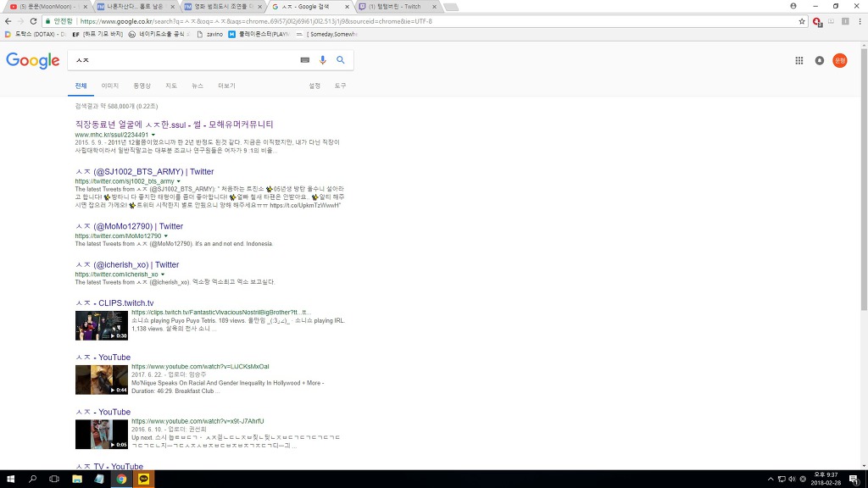
Task: Open taskbar search magnifier
Action: point(32,479)
